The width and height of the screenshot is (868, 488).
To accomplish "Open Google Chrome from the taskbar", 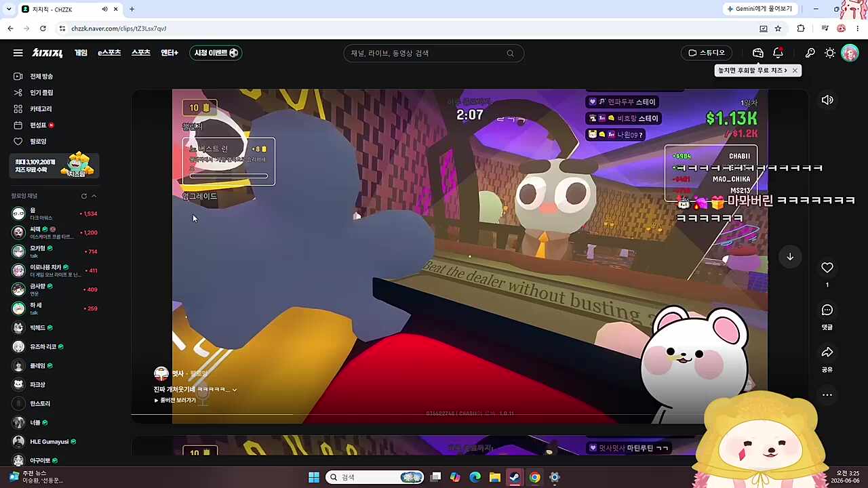I will click(534, 477).
